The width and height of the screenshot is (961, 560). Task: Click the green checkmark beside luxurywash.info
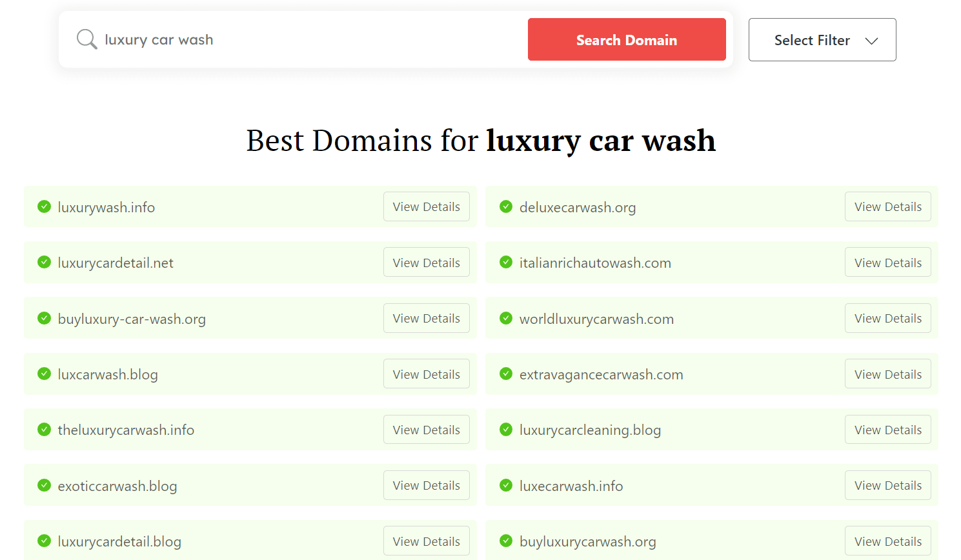click(x=44, y=206)
